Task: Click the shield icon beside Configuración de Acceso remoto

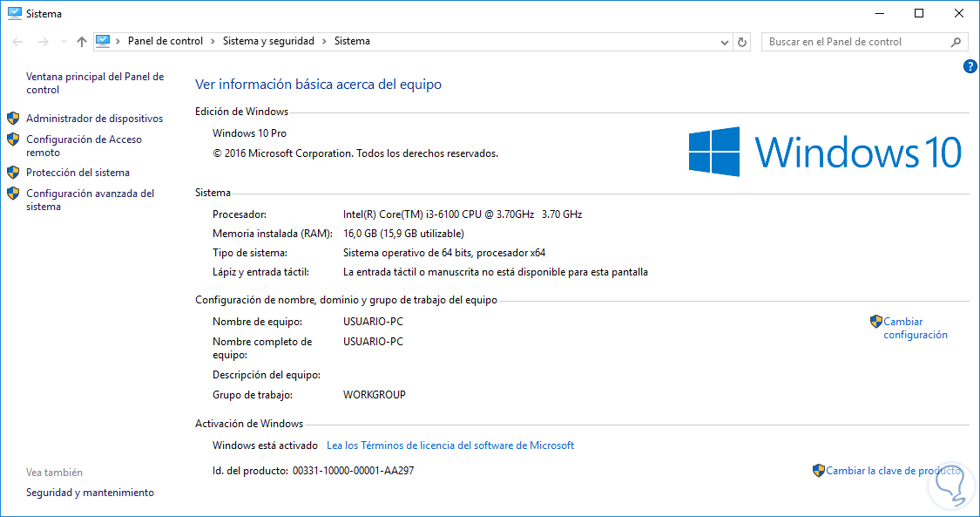Action: (13, 139)
